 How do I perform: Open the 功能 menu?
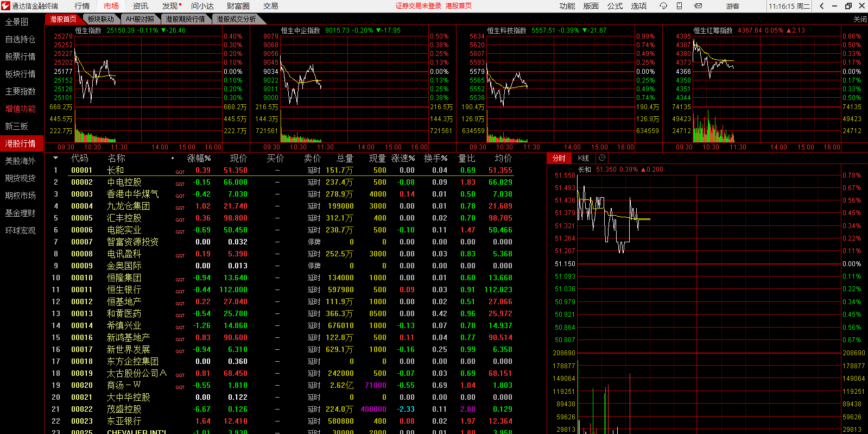point(567,6)
